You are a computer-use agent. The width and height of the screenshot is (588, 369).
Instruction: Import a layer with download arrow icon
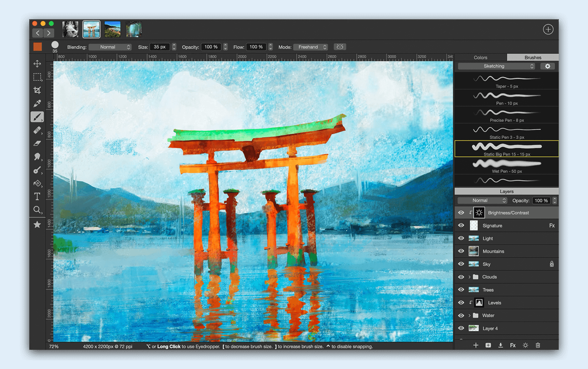pos(501,345)
